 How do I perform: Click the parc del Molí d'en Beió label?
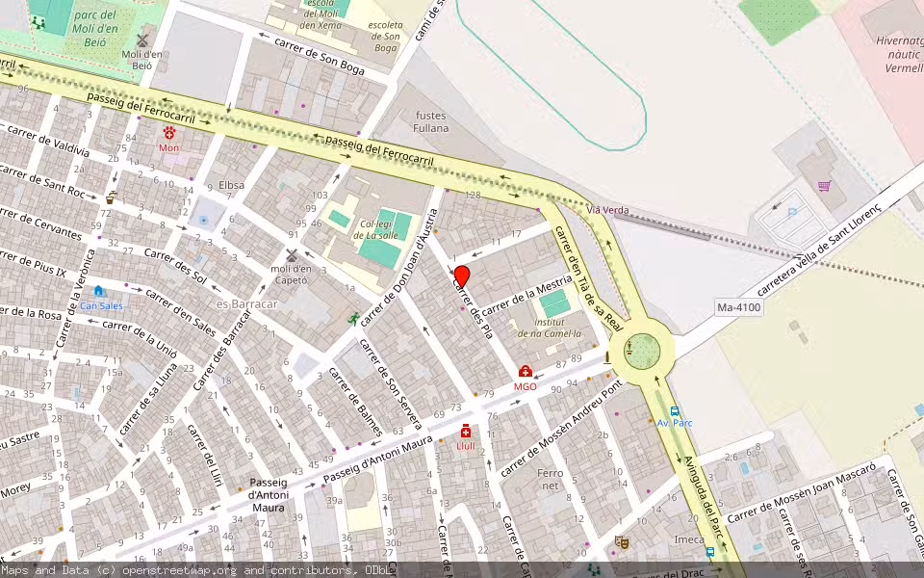tap(95, 28)
